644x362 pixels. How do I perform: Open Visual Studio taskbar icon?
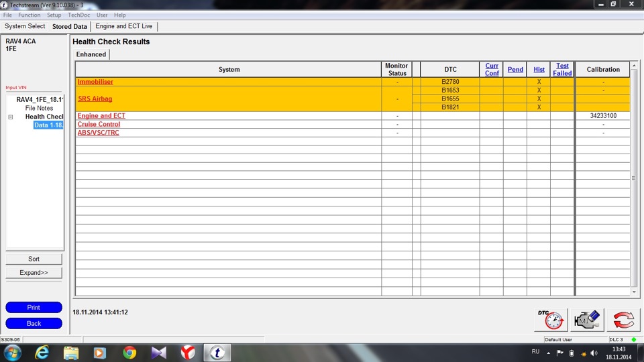click(x=158, y=353)
